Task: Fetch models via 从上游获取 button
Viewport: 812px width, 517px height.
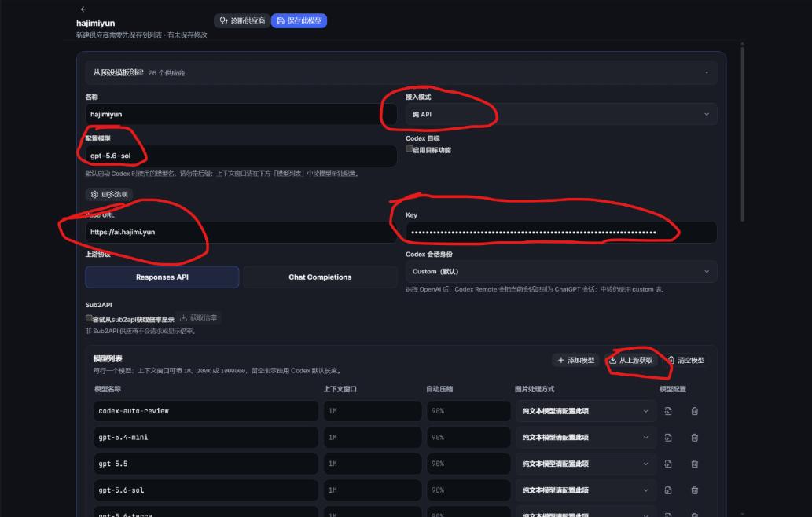Action: tap(630, 360)
